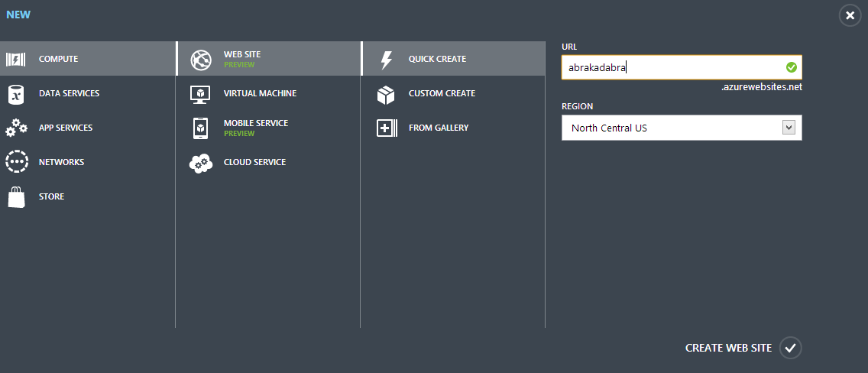Choose the Virtual Machine option
The height and width of the screenshot is (373, 868).
click(268, 93)
